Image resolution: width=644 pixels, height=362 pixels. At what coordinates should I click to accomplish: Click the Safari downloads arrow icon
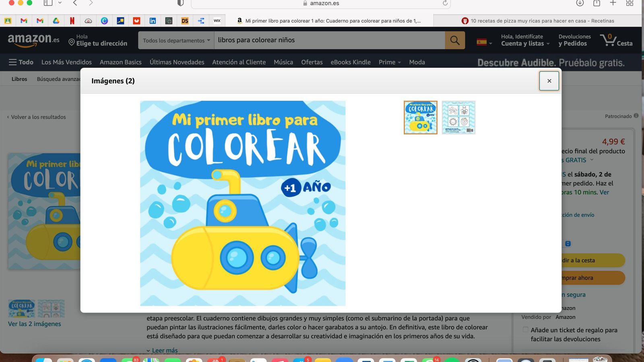pos(580,3)
